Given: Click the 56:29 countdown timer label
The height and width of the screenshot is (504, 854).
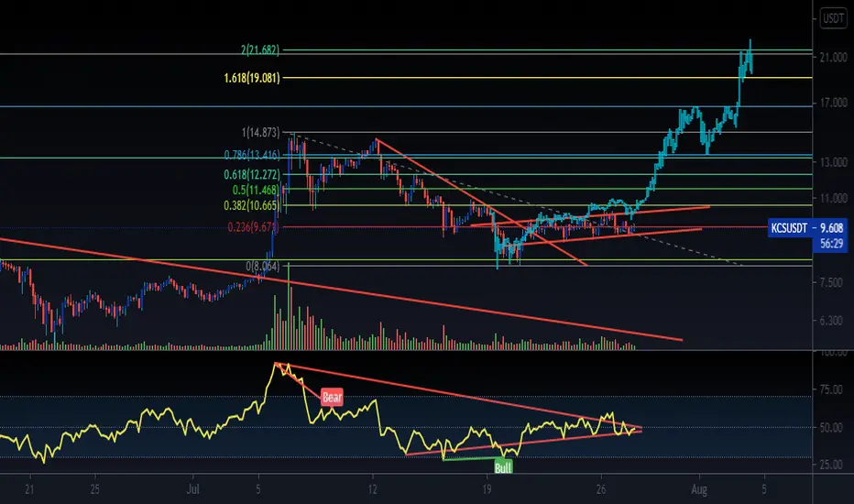Looking at the screenshot, I should pos(832,244).
